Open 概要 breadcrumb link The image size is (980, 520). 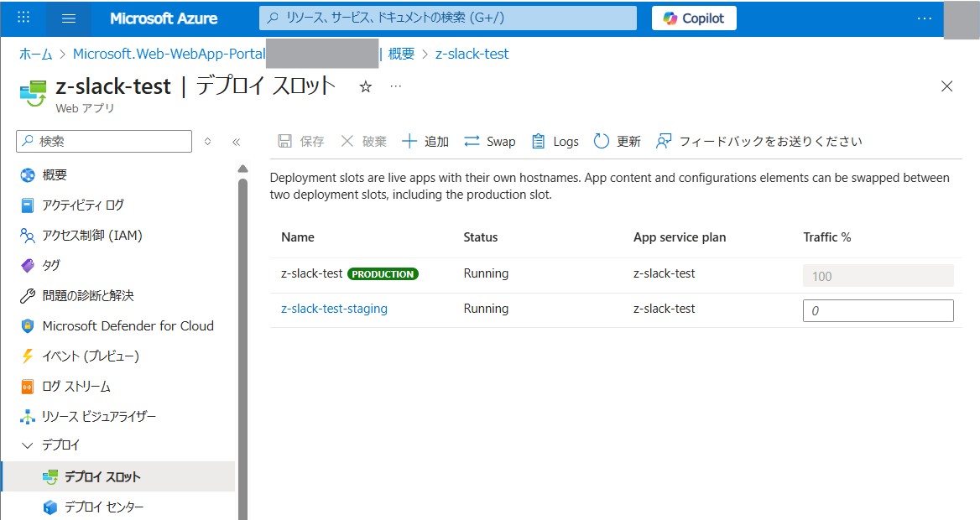[401, 54]
